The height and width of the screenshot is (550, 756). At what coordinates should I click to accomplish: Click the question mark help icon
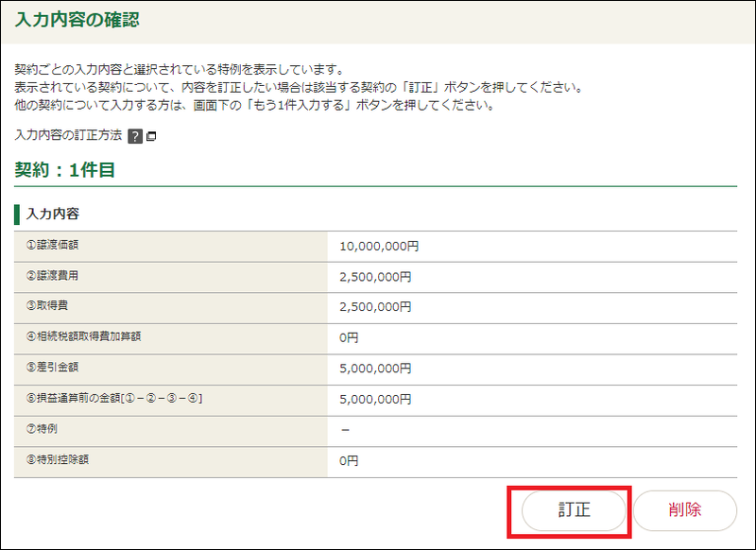tap(135, 136)
